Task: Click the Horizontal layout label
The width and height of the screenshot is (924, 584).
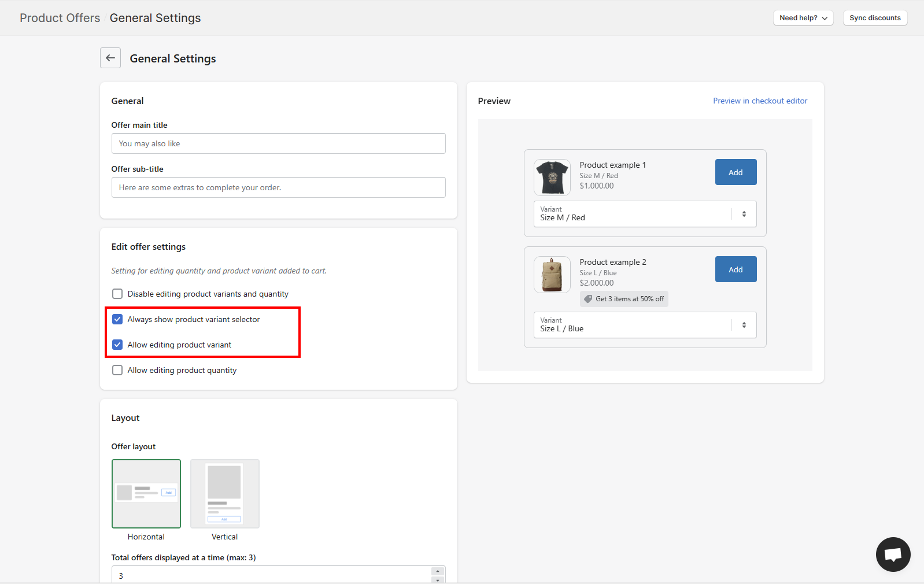Action: click(146, 537)
